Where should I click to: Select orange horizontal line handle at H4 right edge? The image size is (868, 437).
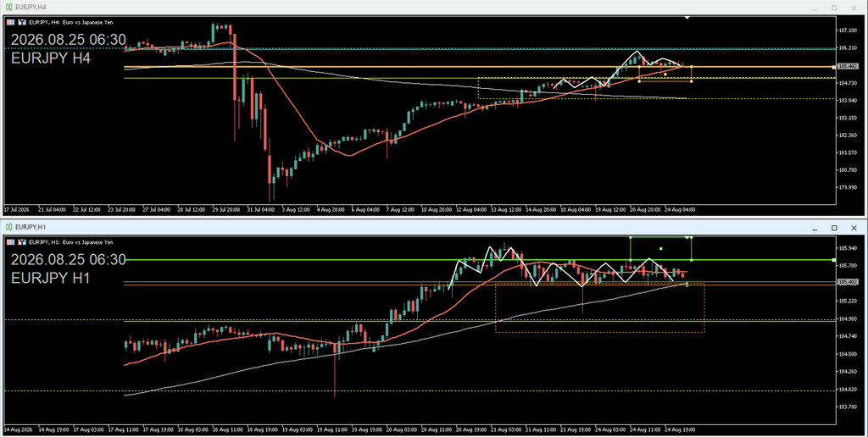click(834, 67)
